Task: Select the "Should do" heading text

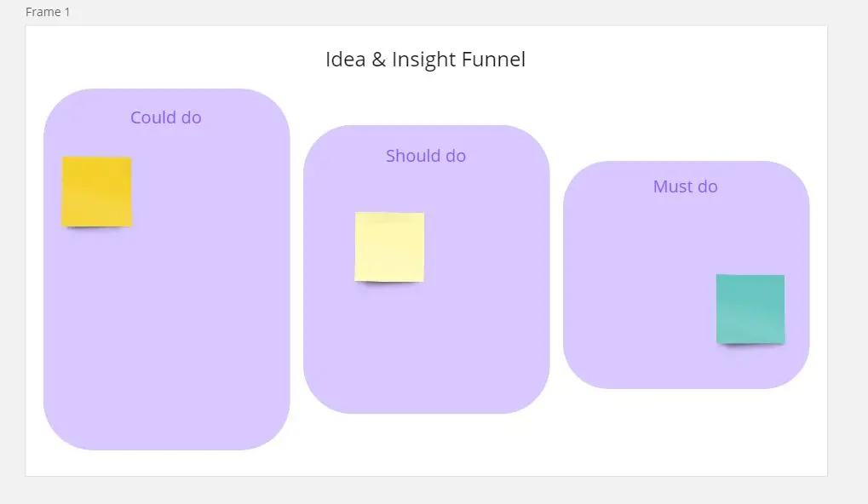Action: [x=426, y=156]
